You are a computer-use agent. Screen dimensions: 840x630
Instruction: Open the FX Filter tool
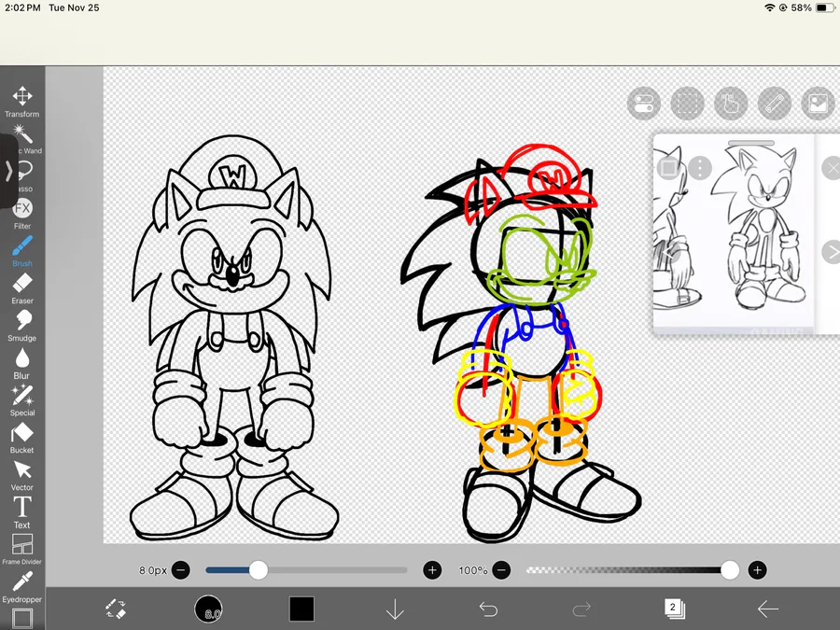[x=22, y=214]
